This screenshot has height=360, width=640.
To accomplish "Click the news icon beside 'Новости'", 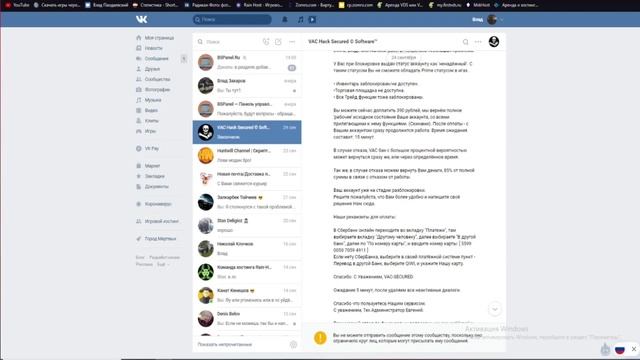I will click(139, 48).
